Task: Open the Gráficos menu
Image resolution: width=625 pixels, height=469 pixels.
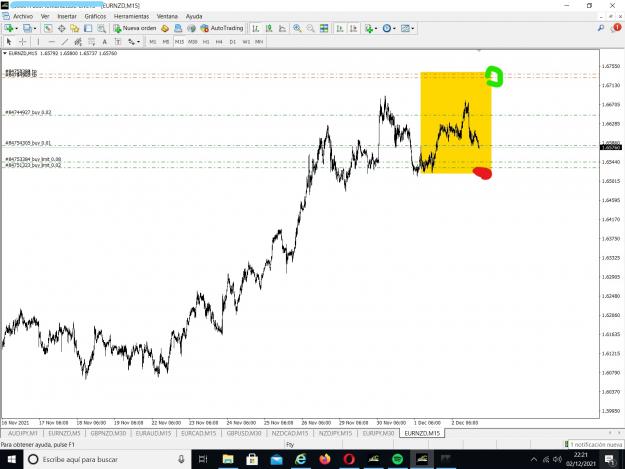Action: pyautogui.click(x=95, y=16)
